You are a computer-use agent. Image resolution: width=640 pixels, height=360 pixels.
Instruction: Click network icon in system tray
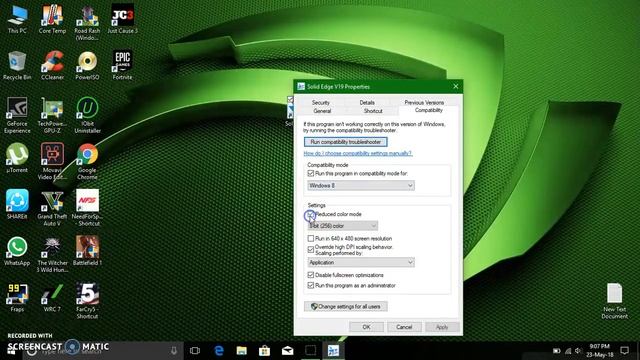568,351
